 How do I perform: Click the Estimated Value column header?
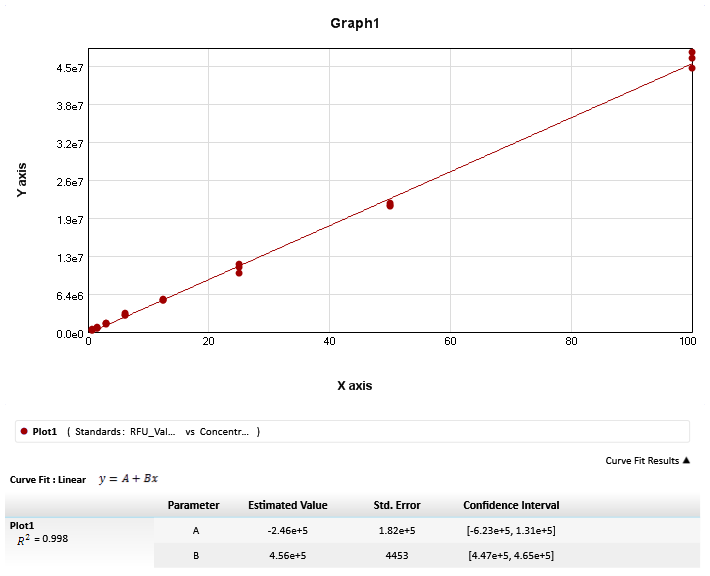tap(287, 505)
